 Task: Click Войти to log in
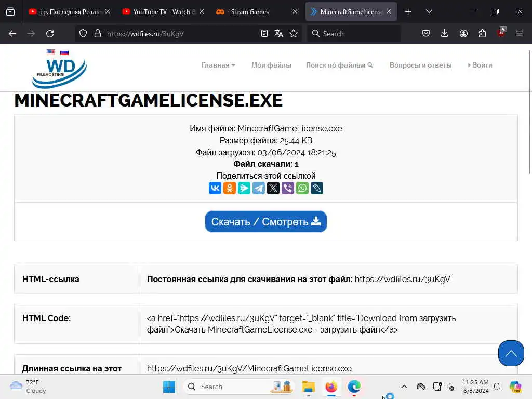click(x=480, y=65)
